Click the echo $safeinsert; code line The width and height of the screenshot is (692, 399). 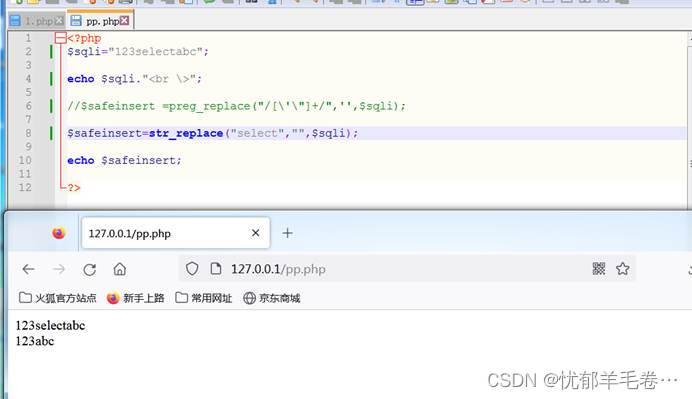pos(124,161)
